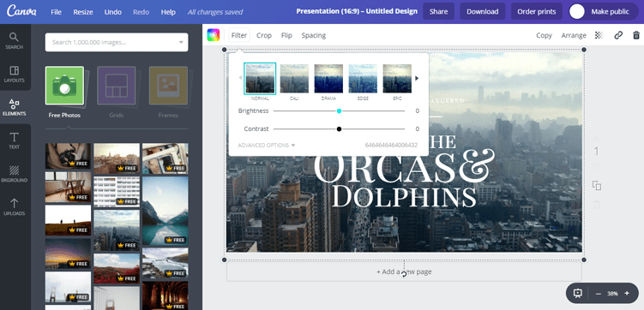Screen dimensions: 644x310
Task: Click the DOLPHINS text on canvas
Action: coord(404,197)
